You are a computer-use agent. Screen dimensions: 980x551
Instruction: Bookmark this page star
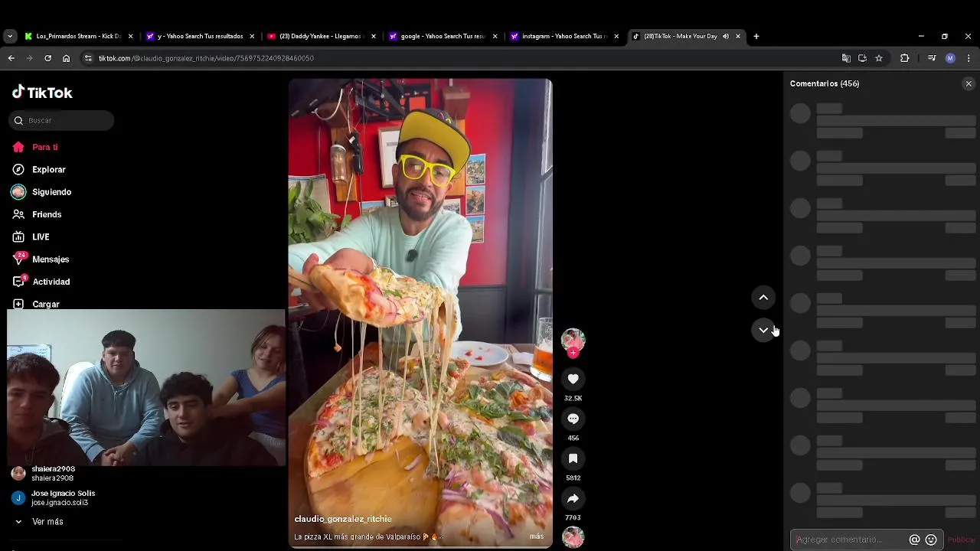coord(879,58)
